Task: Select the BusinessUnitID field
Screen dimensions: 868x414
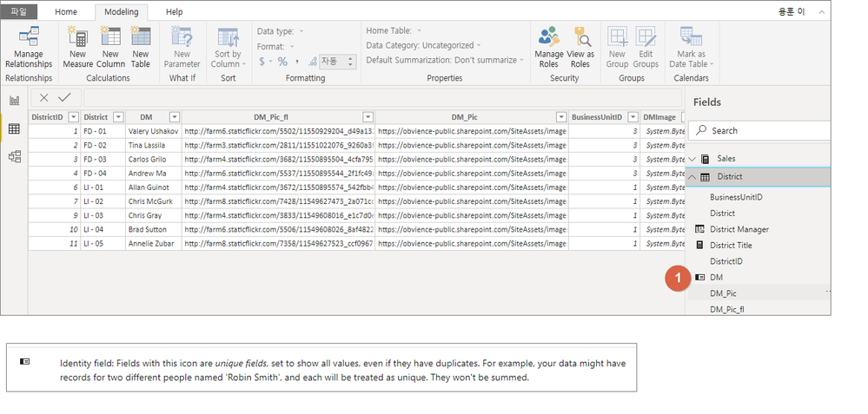Action: (x=736, y=197)
